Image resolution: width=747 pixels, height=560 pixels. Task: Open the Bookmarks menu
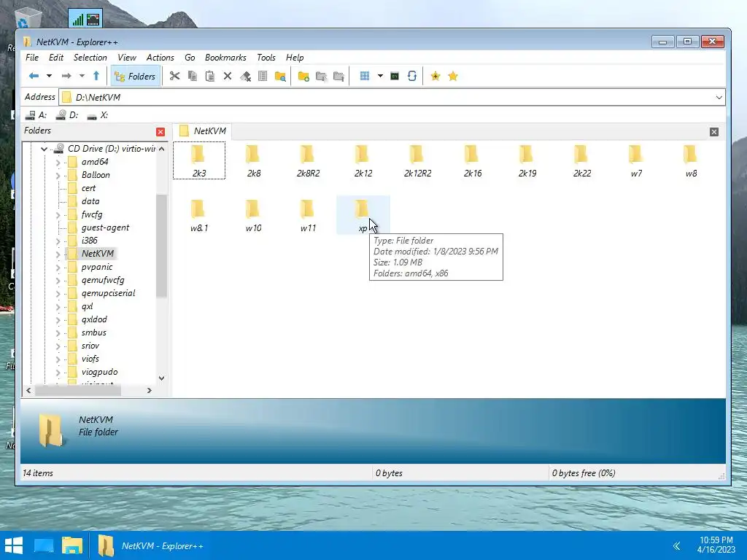click(225, 57)
